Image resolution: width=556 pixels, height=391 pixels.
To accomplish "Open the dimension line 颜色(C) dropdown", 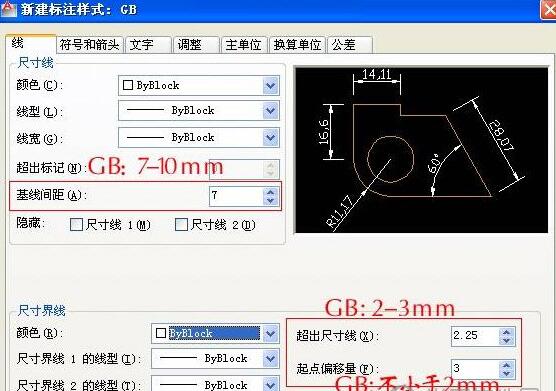I will coord(199,85).
